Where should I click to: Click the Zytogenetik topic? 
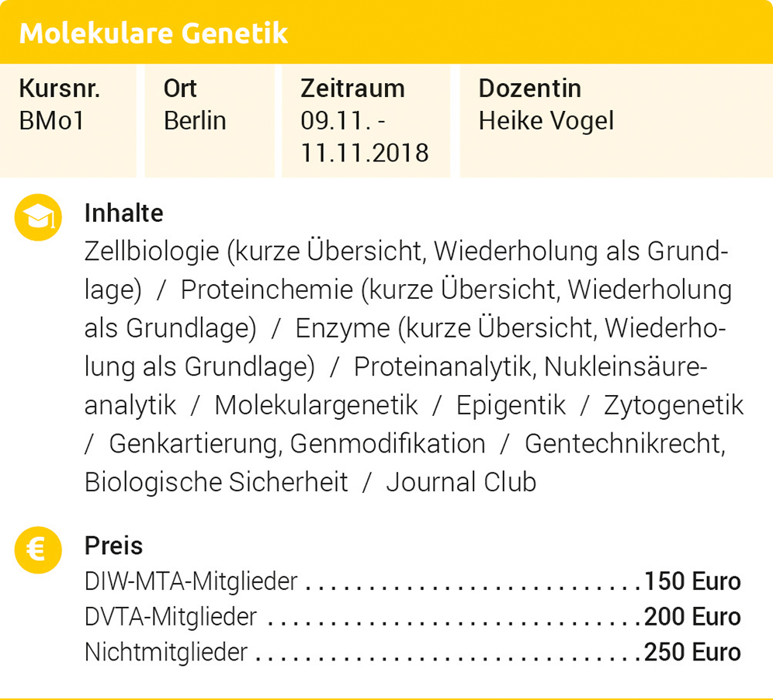(674, 405)
